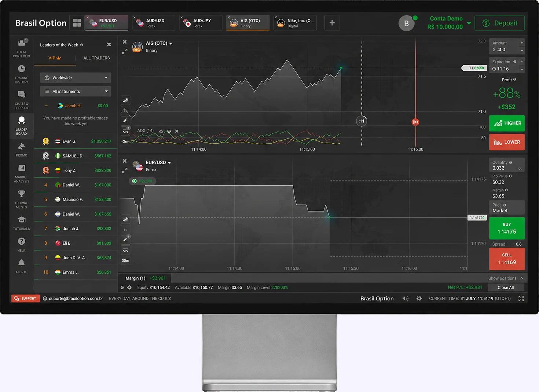Open Alerts bell icon

click(x=22, y=266)
